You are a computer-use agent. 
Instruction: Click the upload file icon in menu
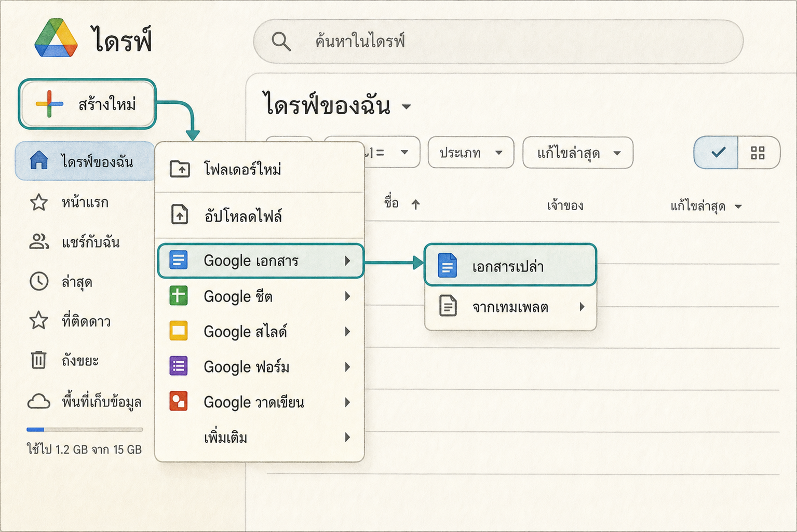180,214
